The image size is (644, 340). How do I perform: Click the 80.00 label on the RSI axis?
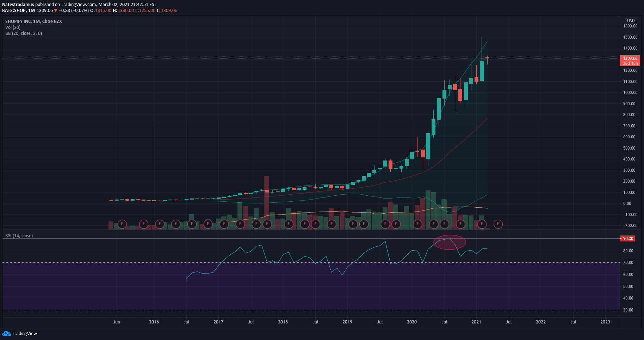(x=628, y=251)
